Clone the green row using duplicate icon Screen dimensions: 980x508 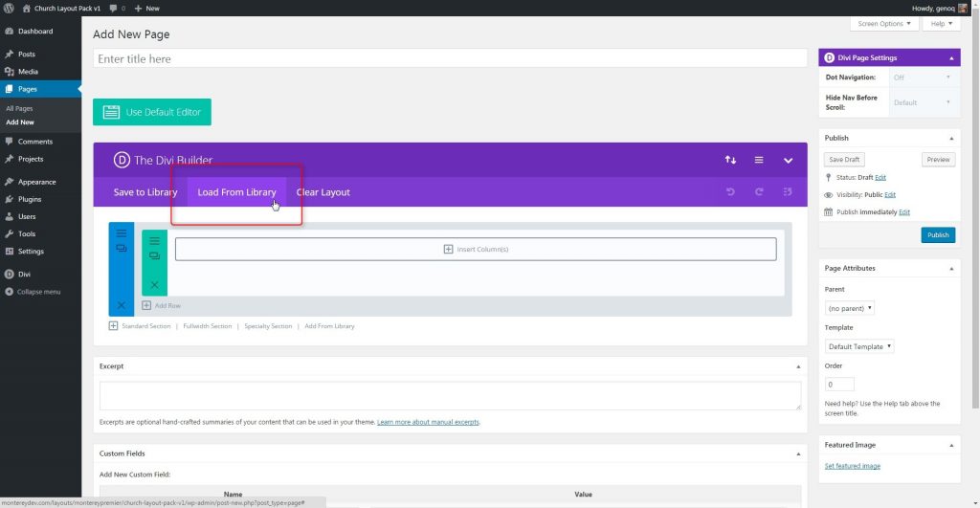pos(154,256)
